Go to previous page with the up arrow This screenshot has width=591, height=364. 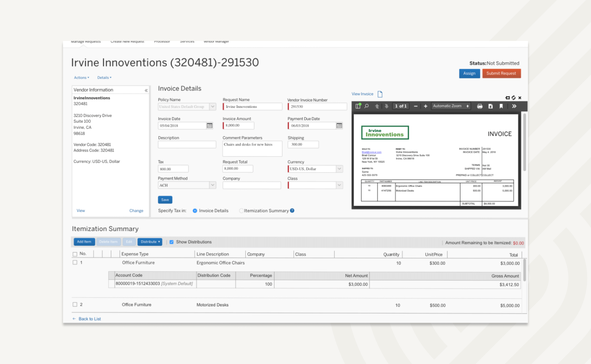point(377,106)
